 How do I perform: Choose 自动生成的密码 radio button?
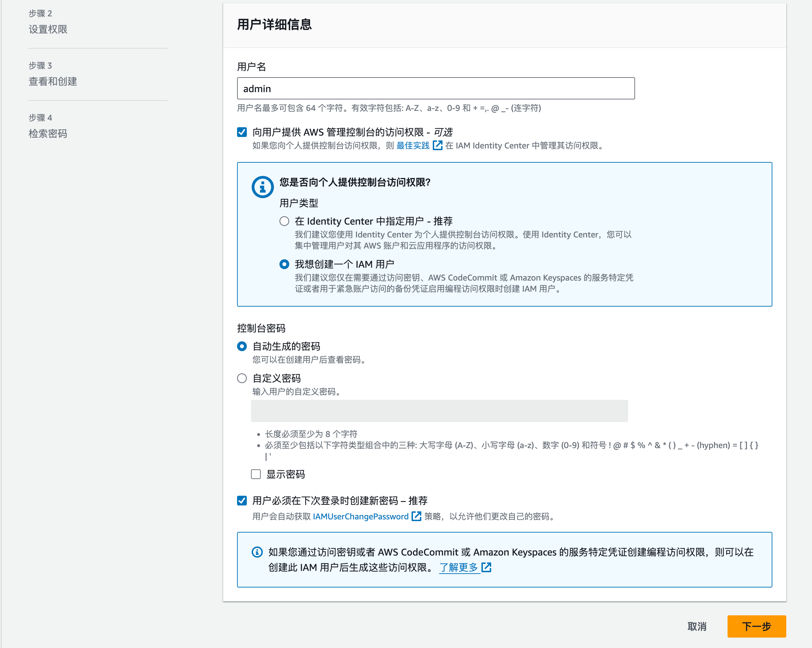coord(242,346)
